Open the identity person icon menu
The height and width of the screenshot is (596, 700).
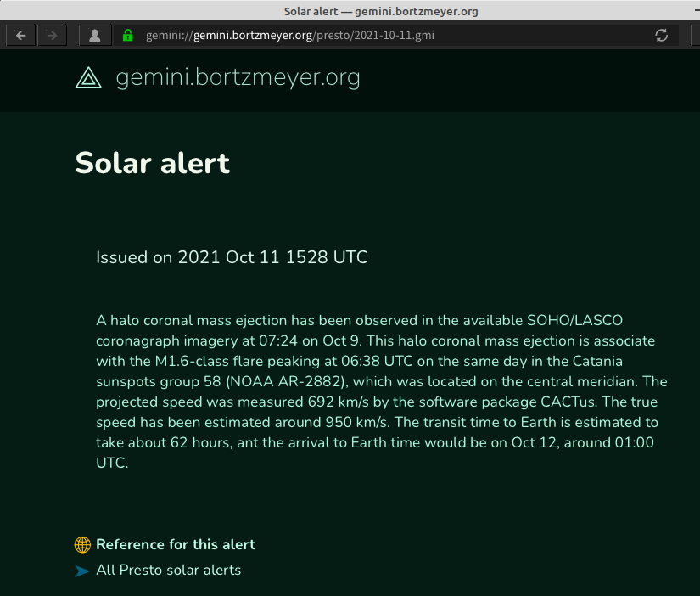[x=95, y=36]
